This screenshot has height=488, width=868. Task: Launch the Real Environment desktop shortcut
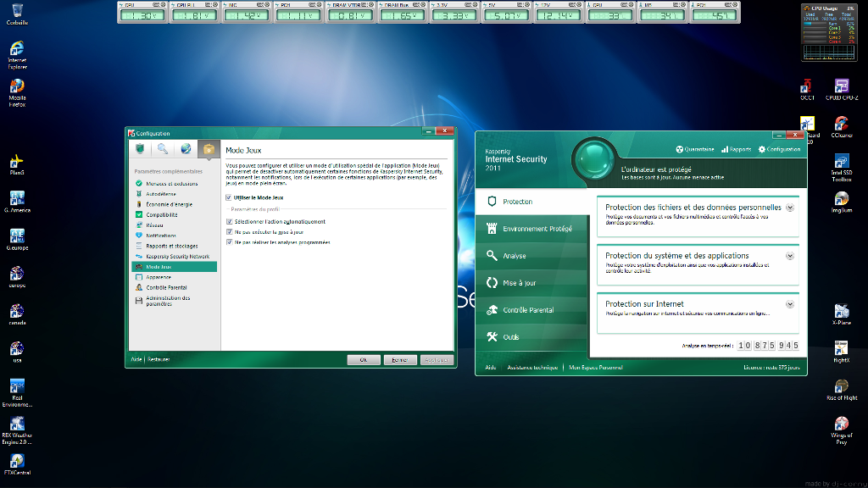[17, 393]
